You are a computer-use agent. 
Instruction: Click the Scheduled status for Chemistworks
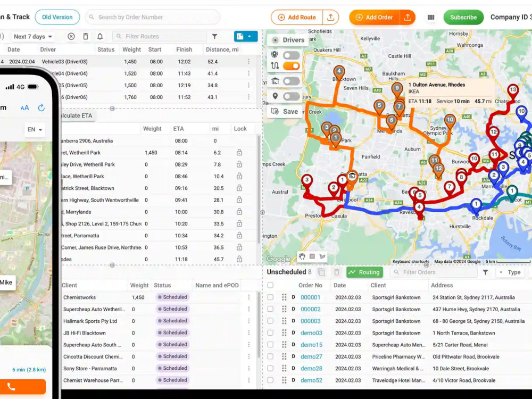172,297
